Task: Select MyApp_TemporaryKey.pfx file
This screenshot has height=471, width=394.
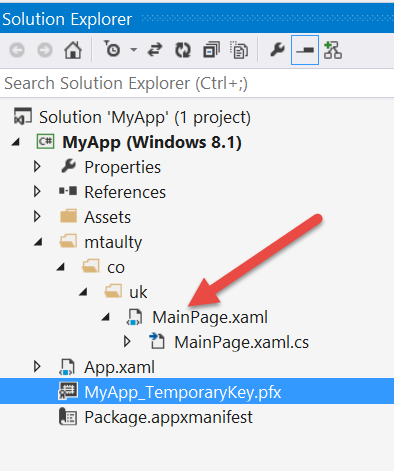Action: point(183,392)
